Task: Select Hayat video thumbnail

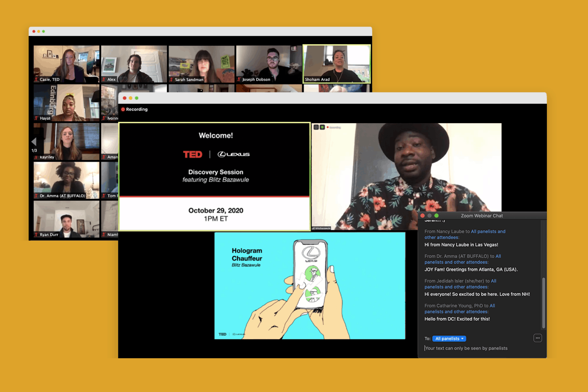Action: (x=66, y=103)
